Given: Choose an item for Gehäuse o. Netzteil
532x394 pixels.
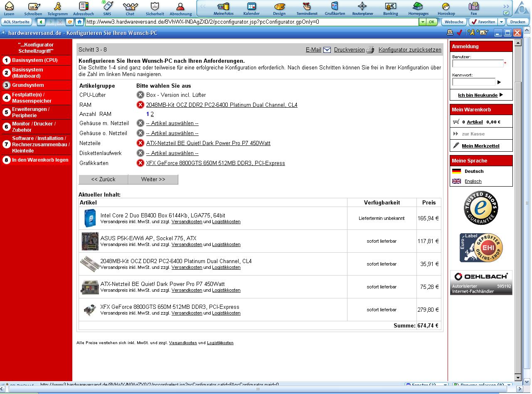Looking at the screenshot, I should [172, 133].
